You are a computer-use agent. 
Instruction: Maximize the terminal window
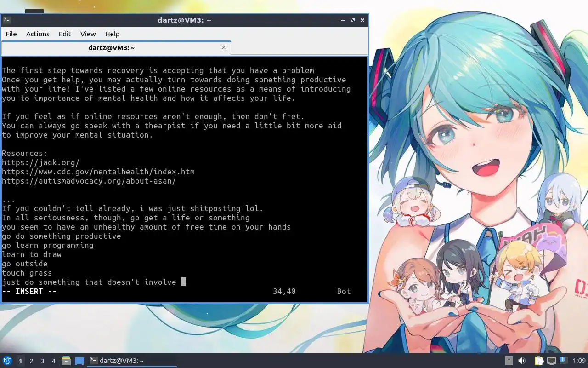click(353, 20)
